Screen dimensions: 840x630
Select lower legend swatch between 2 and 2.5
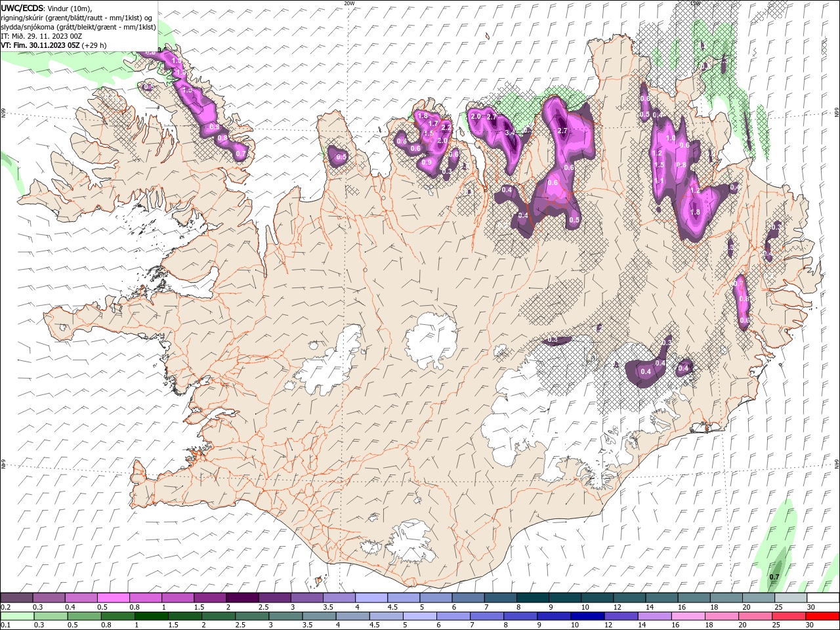point(218,616)
